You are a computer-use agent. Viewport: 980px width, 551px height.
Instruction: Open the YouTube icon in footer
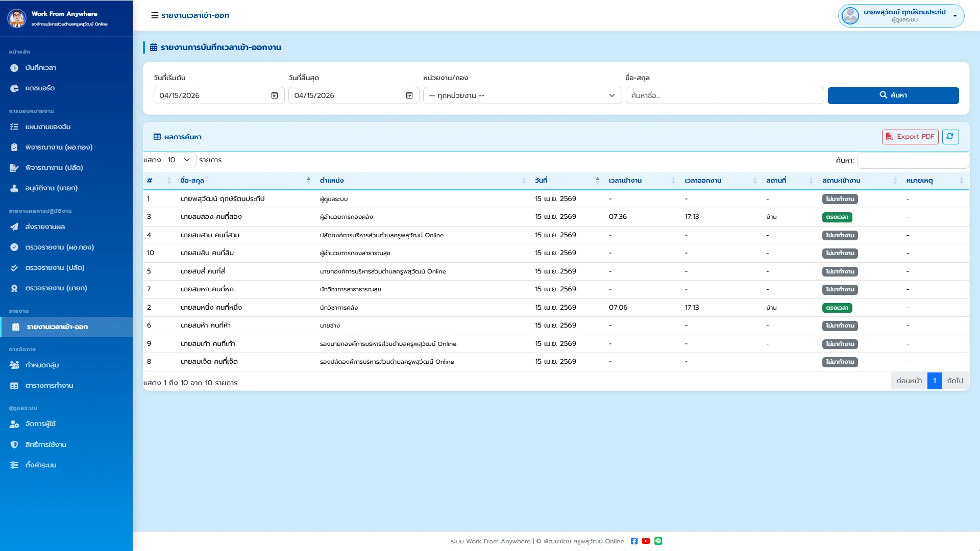tap(646, 541)
